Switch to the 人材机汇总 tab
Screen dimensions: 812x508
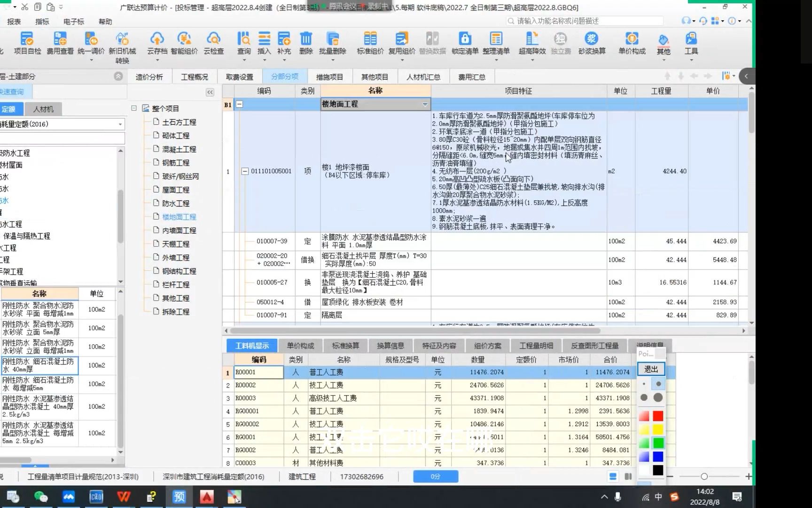(x=423, y=77)
